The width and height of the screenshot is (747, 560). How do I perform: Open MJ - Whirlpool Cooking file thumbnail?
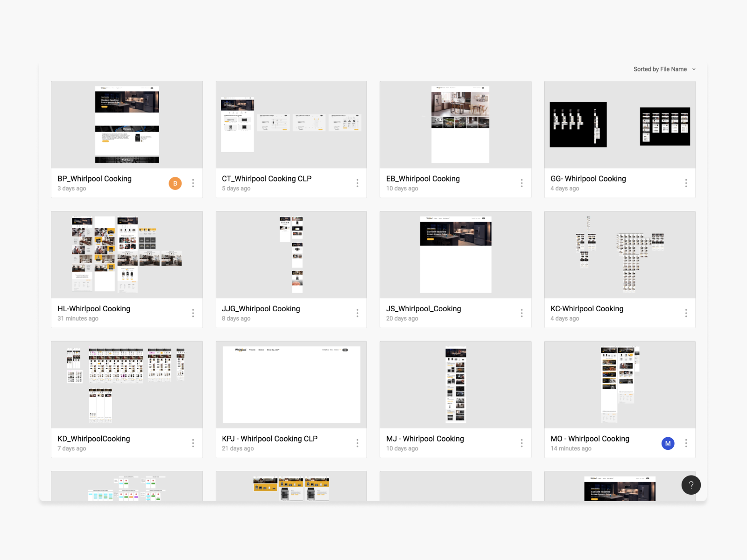pyautogui.click(x=456, y=385)
